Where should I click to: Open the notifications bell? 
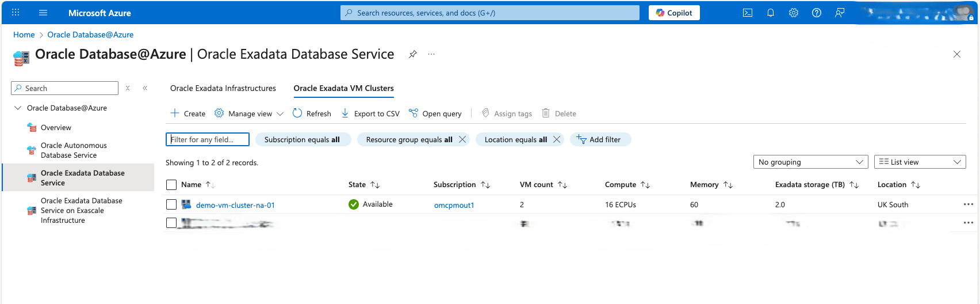tap(771, 13)
